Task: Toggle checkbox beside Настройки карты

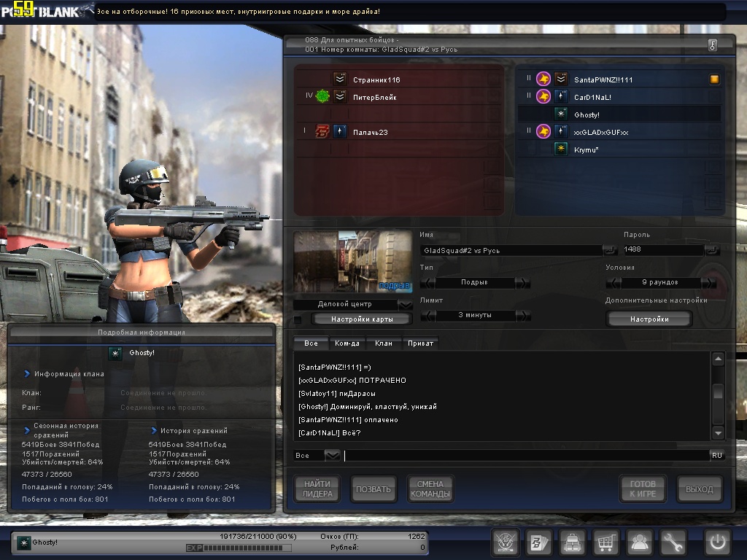Action: point(298,319)
